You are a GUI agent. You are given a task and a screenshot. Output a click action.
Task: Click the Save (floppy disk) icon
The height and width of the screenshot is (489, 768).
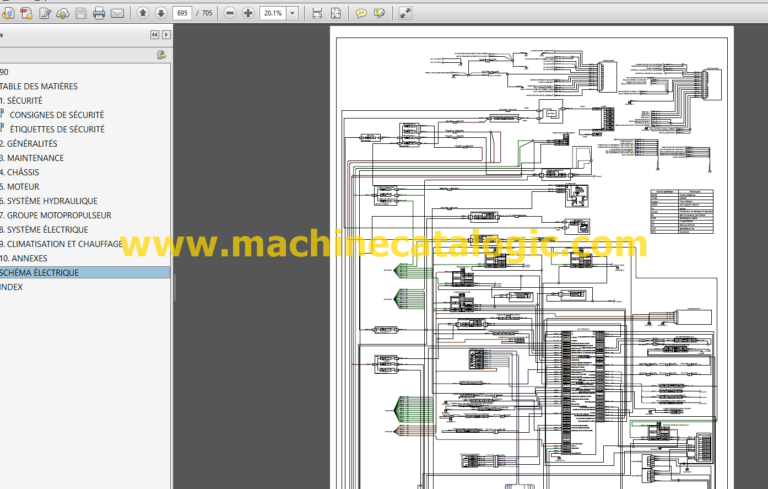pos(81,13)
